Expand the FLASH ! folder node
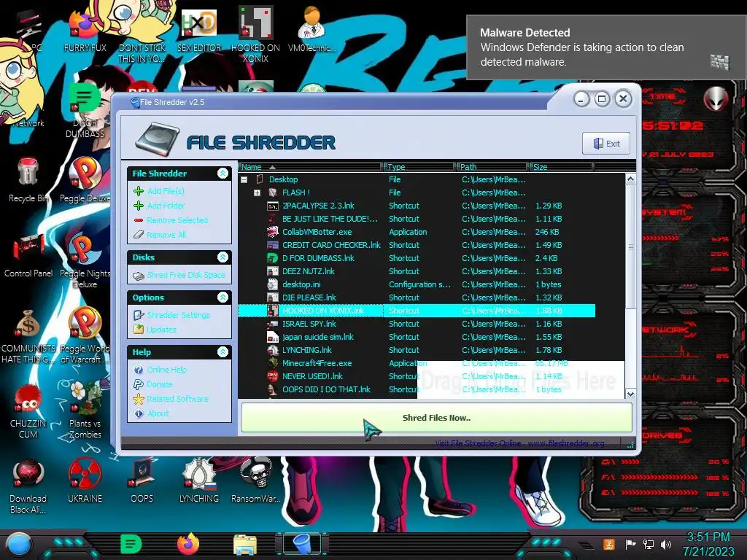747x560 pixels. 257,192
